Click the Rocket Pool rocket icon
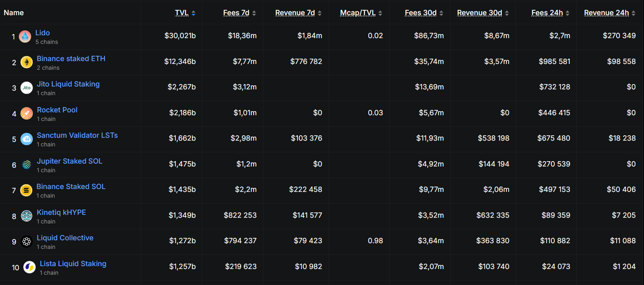 pos(27,114)
